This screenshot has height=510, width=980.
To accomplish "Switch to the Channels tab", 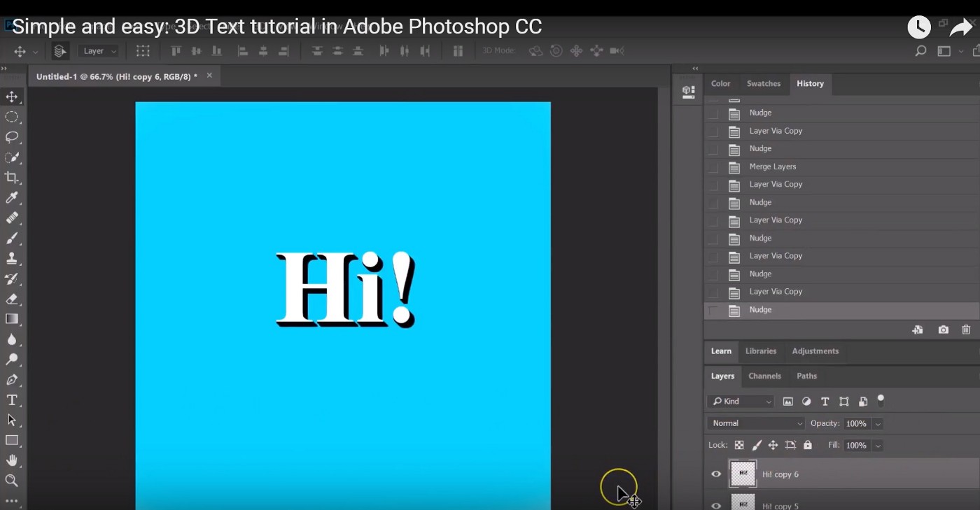I will pyautogui.click(x=765, y=376).
